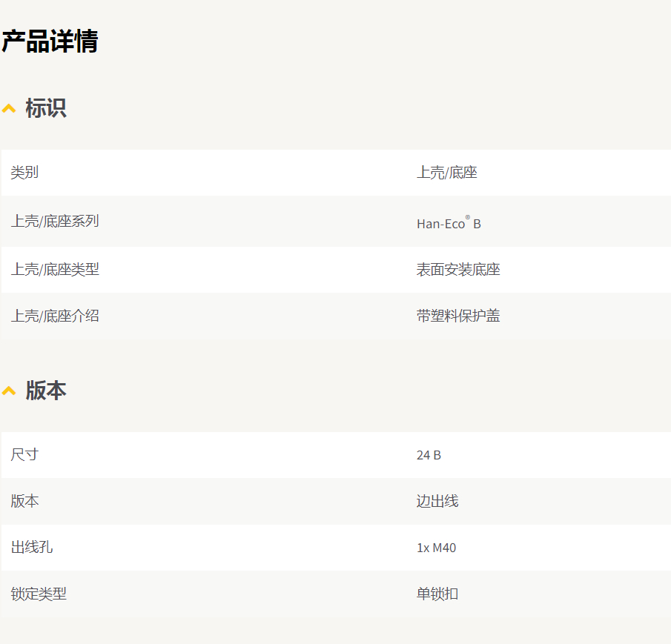This screenshot has height=644, width=671.
Task: Click the 边出线 value
Action: pos(437,502)
